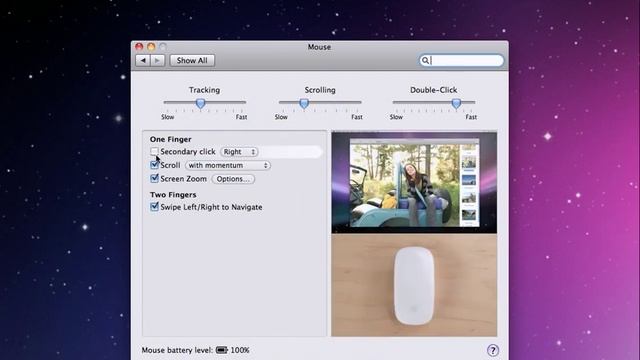Focus the search input field
The image size is (640, 360).
(x=462, y=60)
